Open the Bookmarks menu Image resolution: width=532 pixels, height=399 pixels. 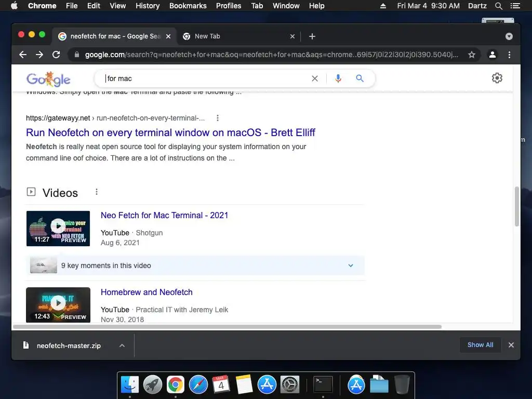pyautogui.click(x=188, y=6)
